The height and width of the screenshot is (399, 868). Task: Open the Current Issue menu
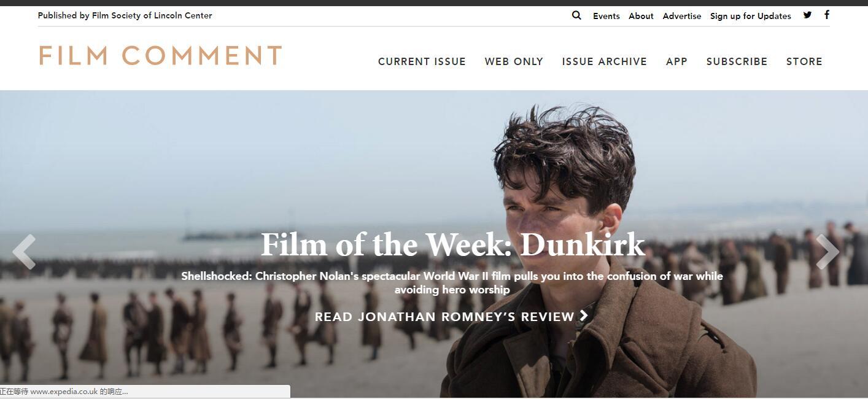422,61
